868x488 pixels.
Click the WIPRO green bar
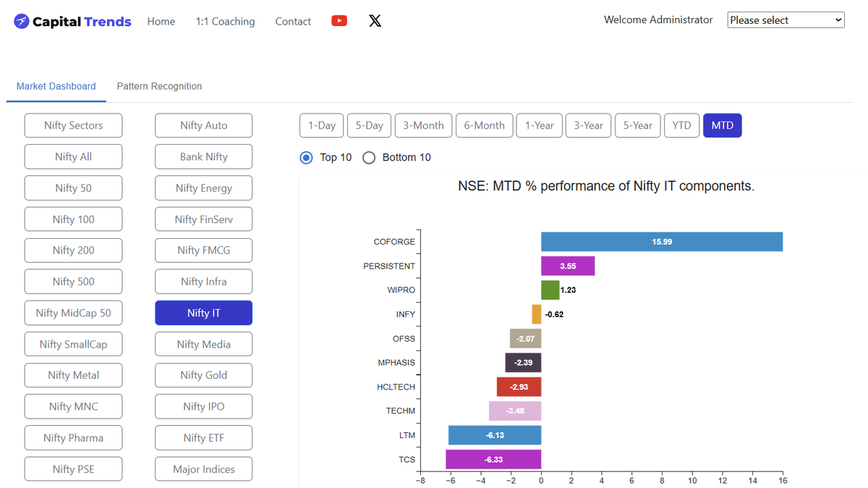[x=550, y=290]
